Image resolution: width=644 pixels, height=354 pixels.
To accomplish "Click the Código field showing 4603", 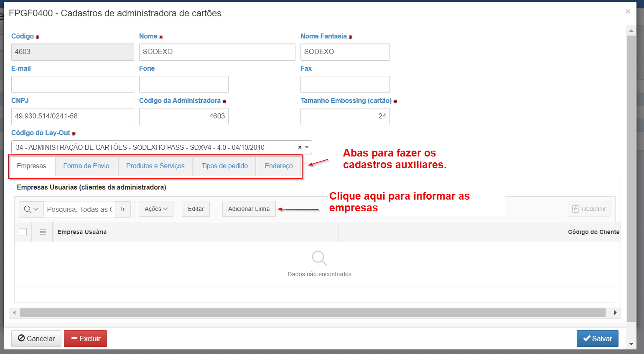I will (x=73, y=52).
